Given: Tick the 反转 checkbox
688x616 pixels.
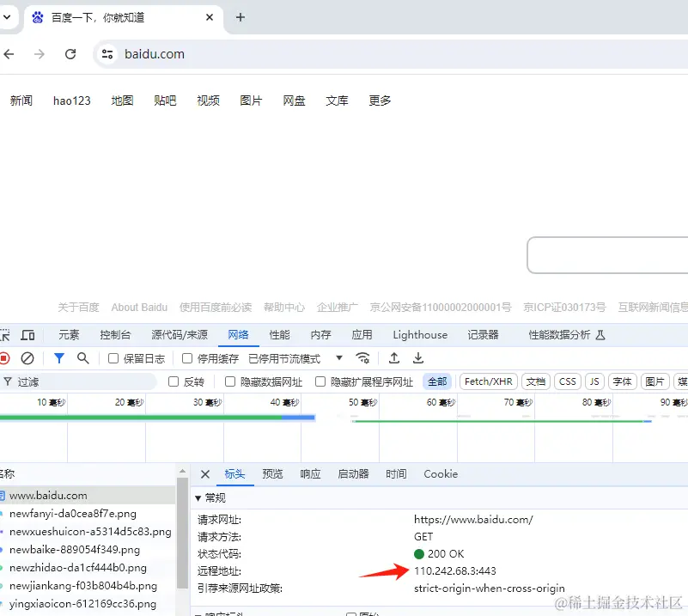Looking at the screenshot, I should click(174, 381).
